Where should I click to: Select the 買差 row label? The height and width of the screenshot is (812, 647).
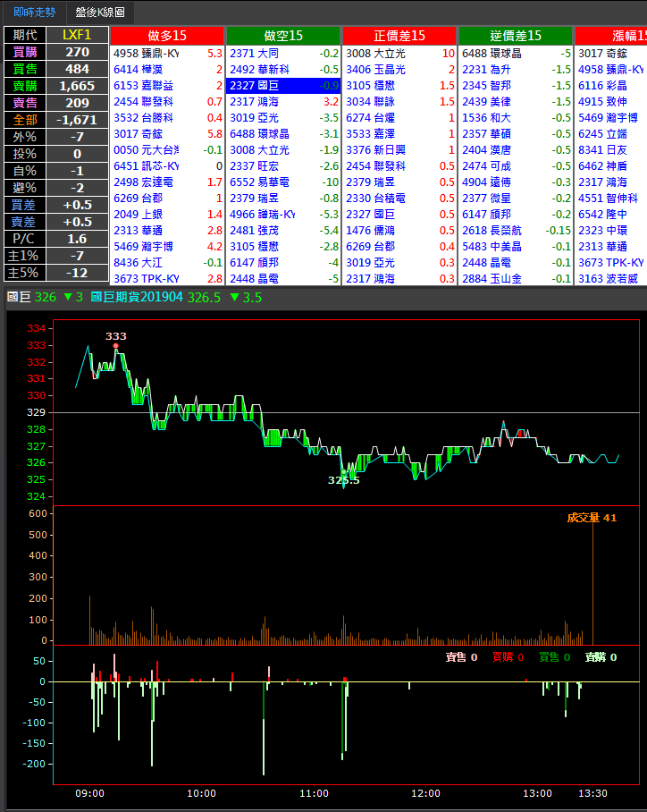tap(25, 205)
